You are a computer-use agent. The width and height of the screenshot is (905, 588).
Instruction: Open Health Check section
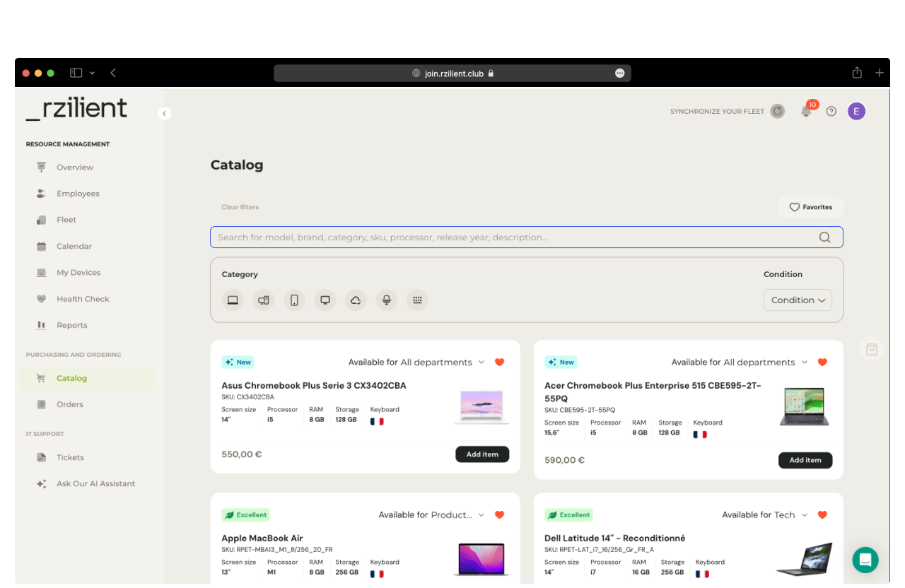83,299
